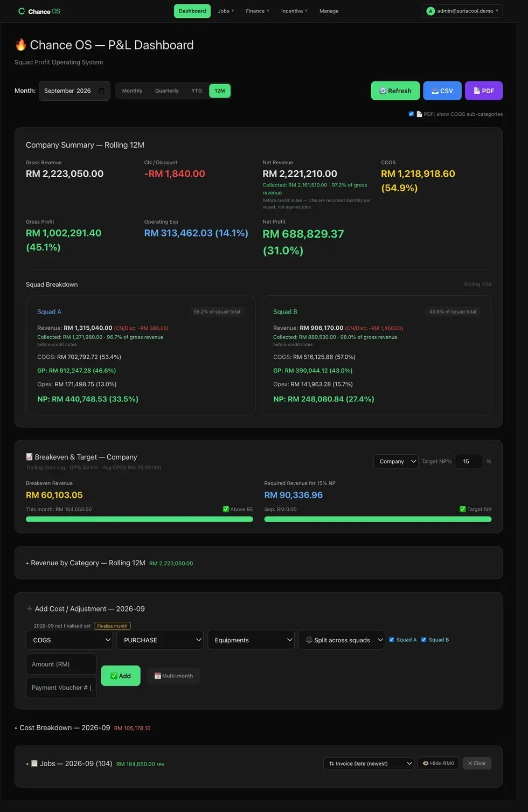
Task: Open the Finance navigation dropdown
Action: click(258, 11)
